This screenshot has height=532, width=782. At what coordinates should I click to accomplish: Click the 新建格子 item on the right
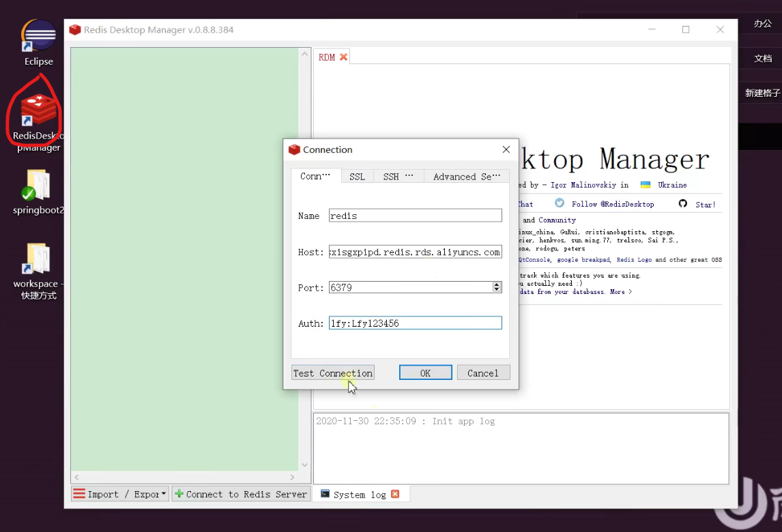762,93
